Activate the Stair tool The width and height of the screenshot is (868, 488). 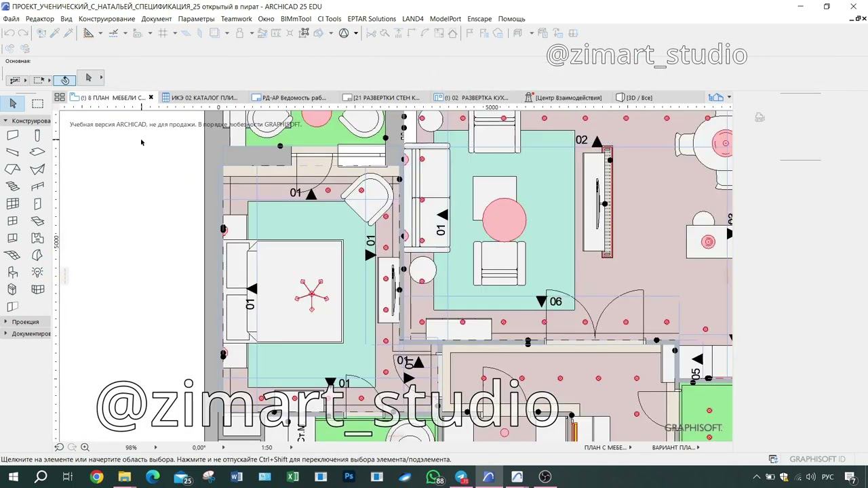click(12, 186)
